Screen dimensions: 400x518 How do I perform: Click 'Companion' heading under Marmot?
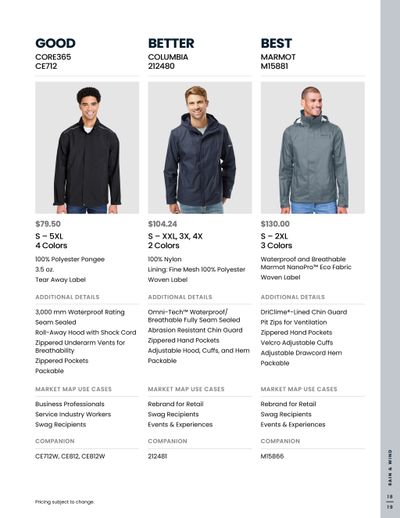pos(280,441)
